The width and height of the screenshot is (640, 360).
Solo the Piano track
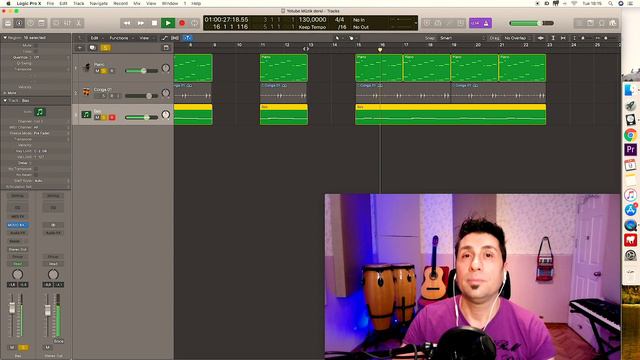coord(104,71)
